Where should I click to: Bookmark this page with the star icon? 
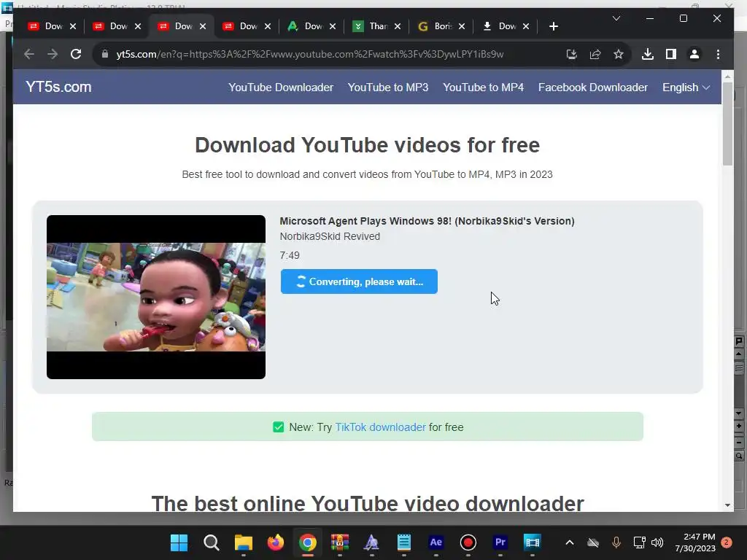(619, 54)
